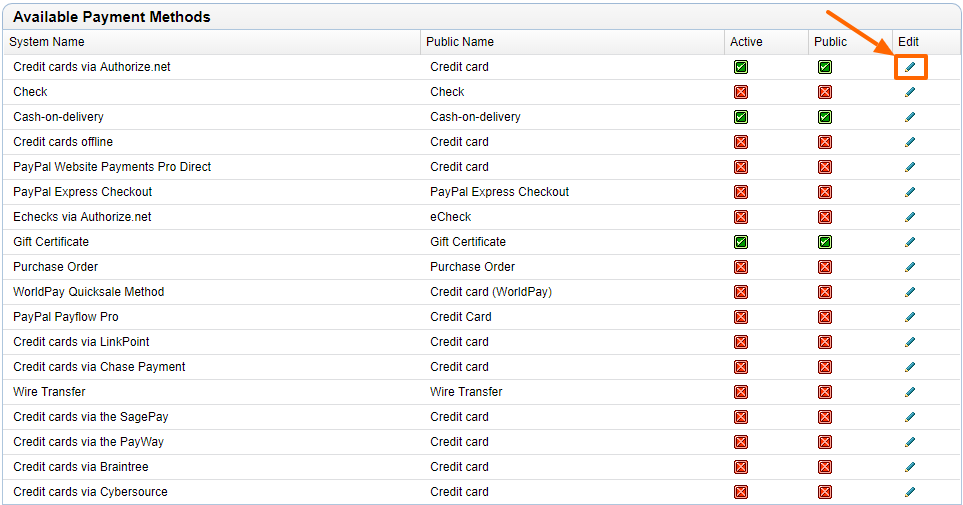Toggle the Public status for Credit cards via Braintree
Image resolution: width=963 pixels, height=505 pixels.
825,467
